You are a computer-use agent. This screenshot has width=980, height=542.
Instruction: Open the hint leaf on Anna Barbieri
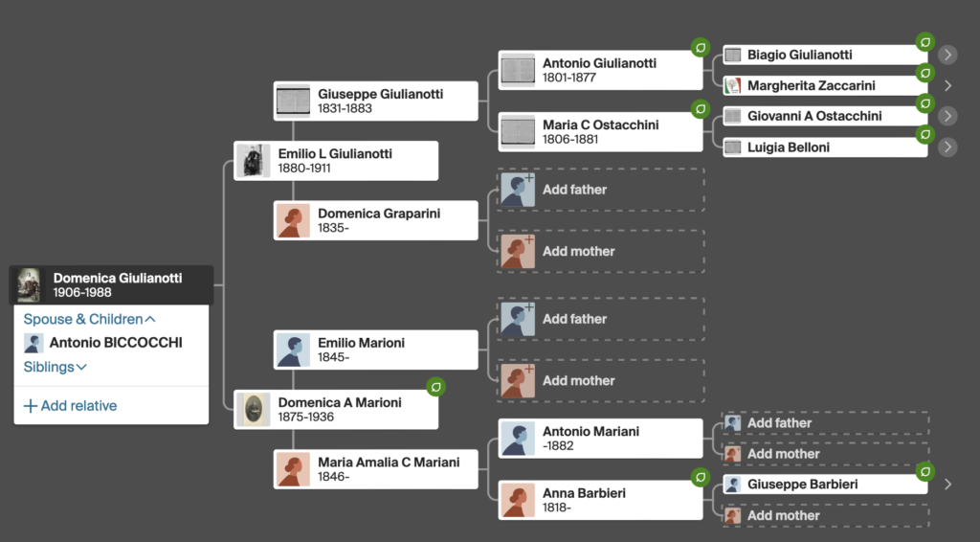coord(701,478)
